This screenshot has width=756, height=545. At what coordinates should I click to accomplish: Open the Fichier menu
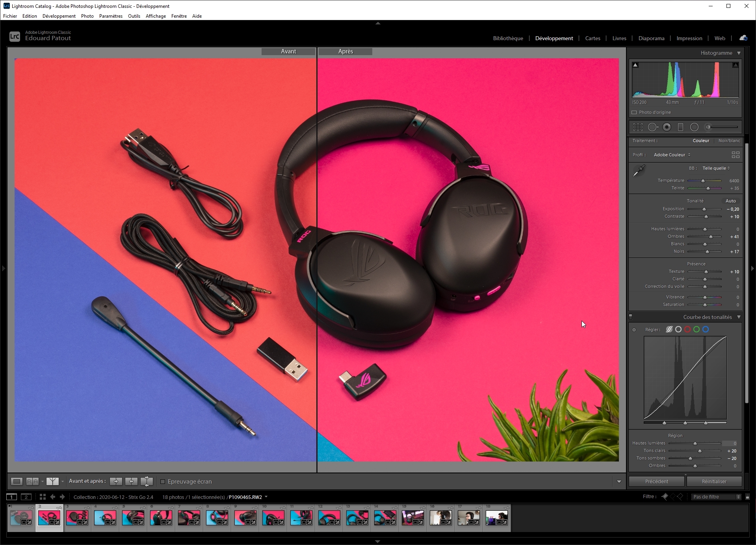(x=10, y=16)
